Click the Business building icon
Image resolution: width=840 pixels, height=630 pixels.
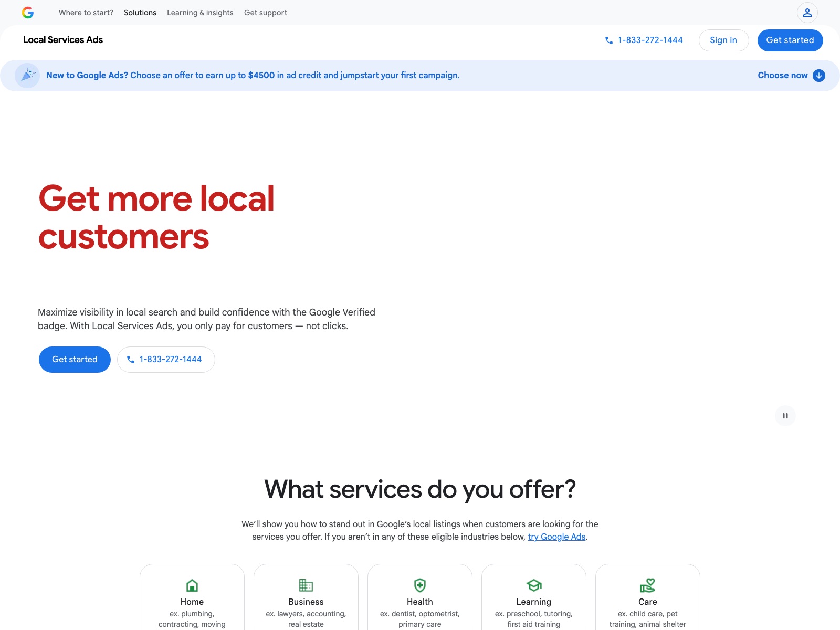306,585
